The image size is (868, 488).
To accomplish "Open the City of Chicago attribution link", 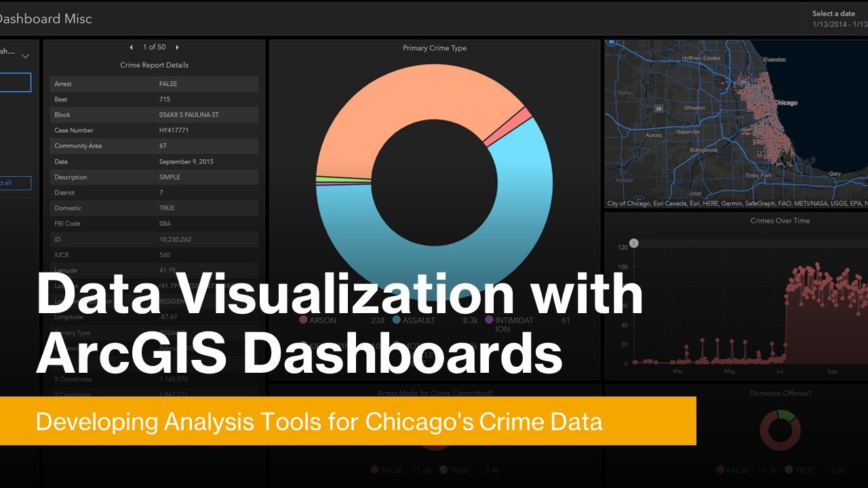I will [x=627, y=203].
